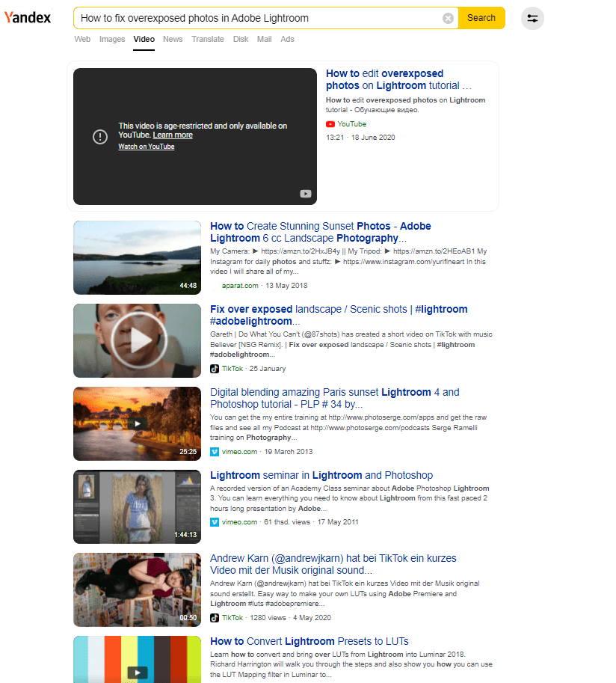
Task: Click the Learn more link in video notice
Action: point(173,135)
